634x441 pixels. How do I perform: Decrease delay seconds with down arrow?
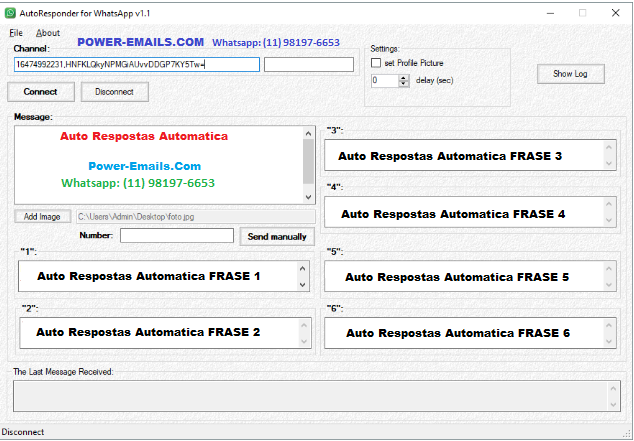(x=404, y=84)
